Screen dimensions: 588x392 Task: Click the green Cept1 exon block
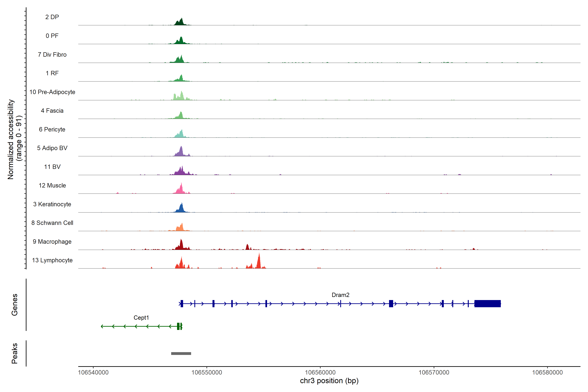tap(178, 326)
